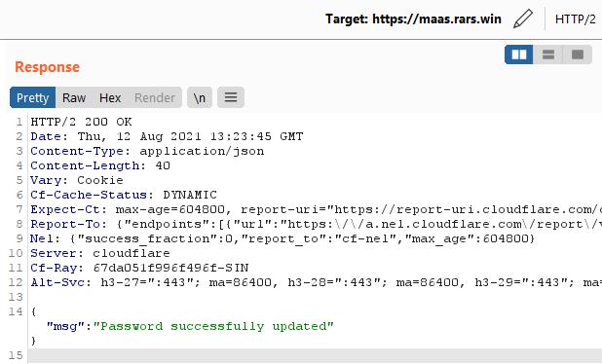
Task: Switch to the Hex tab
Action: [110, 97]
